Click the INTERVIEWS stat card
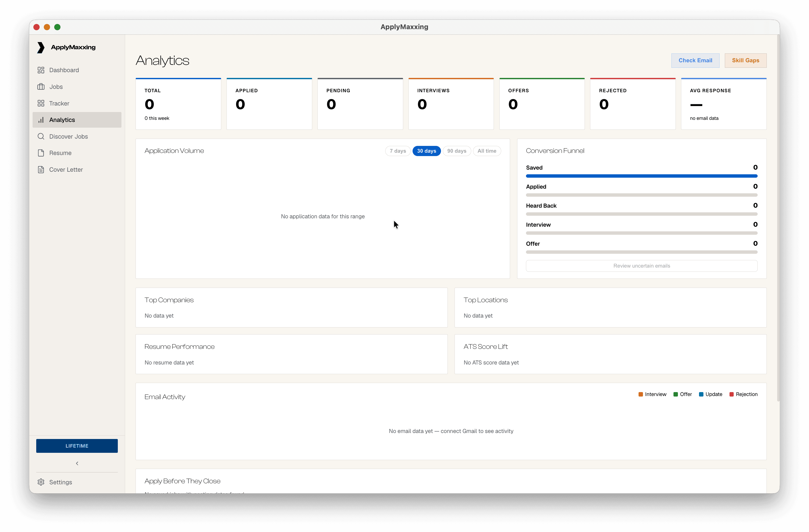This screenshot has width=809, height=532. point(451,104)
